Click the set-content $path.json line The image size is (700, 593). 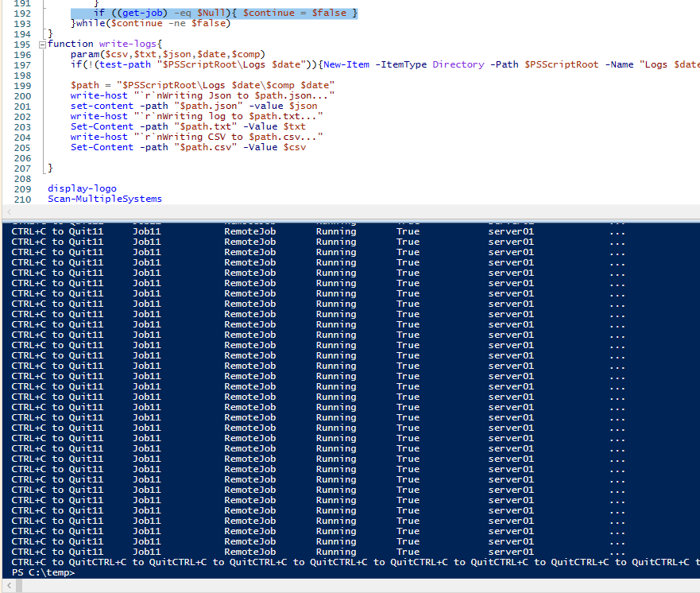tap(194, 106)
